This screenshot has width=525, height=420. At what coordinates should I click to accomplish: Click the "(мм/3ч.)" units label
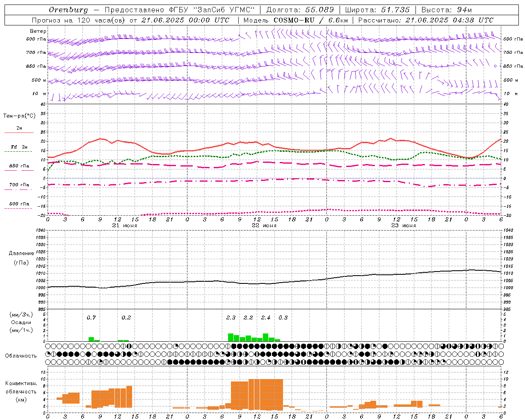click(21, 315)
